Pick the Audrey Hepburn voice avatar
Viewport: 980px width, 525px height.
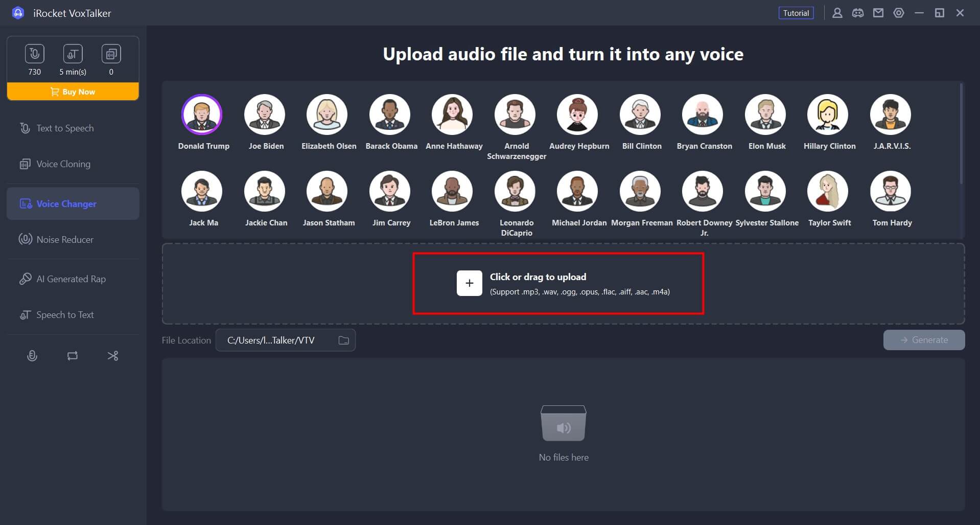click(x=577, y=115)
